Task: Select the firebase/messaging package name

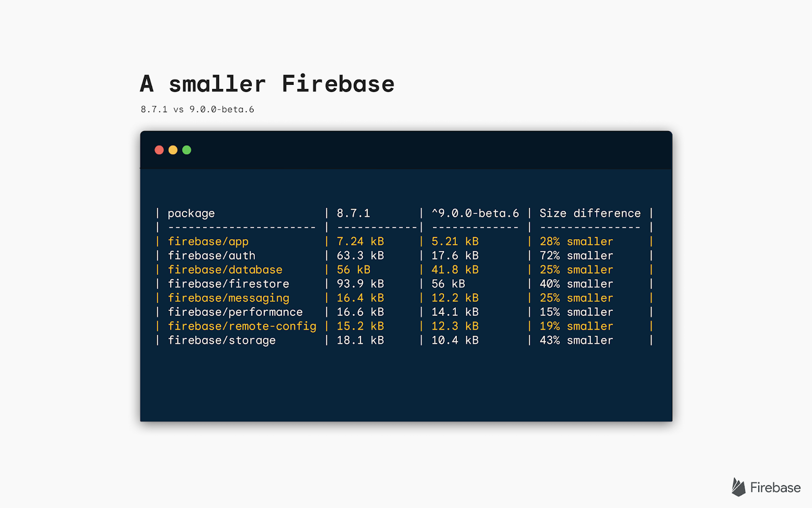Action: point(228,298)
